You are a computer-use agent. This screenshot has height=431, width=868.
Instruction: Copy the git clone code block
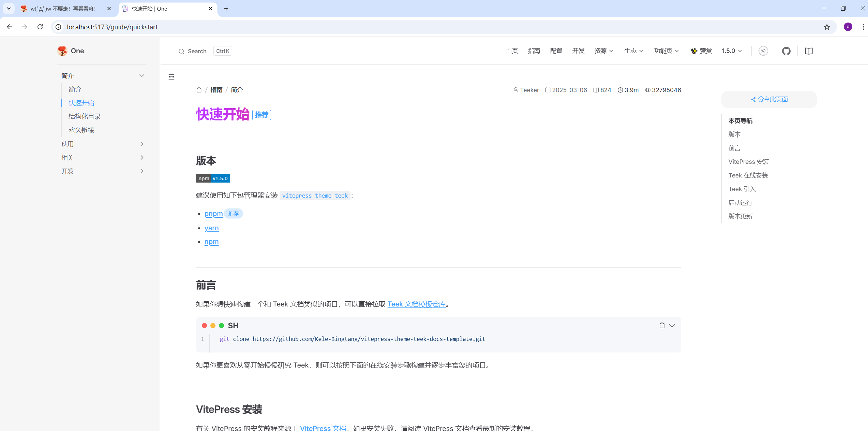[x=662, y=326]
